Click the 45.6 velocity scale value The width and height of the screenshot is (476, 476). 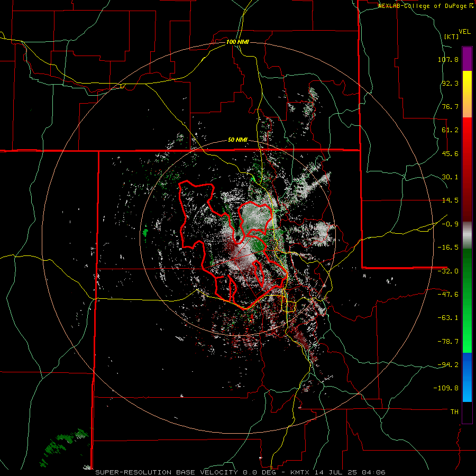(450, 153)
